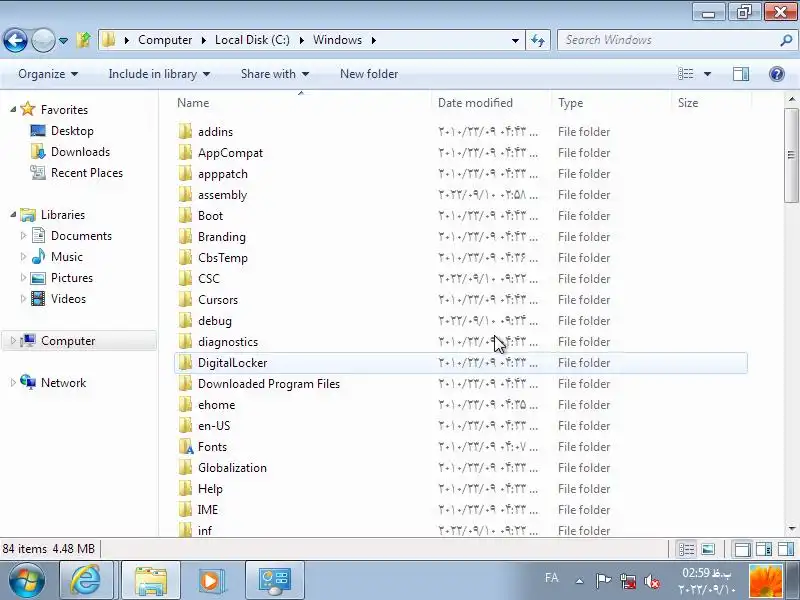Expand the Videos library
800x600 pixels.
point(23,298)
